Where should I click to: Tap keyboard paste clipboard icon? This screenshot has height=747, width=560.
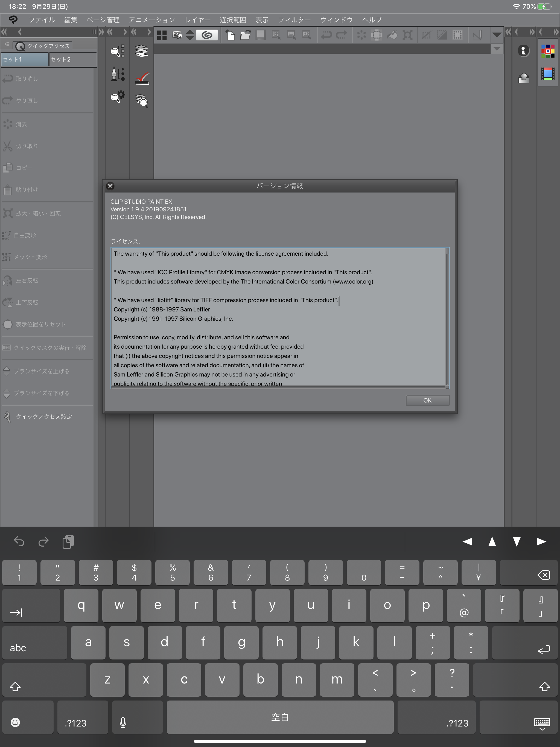click(68, 542)
